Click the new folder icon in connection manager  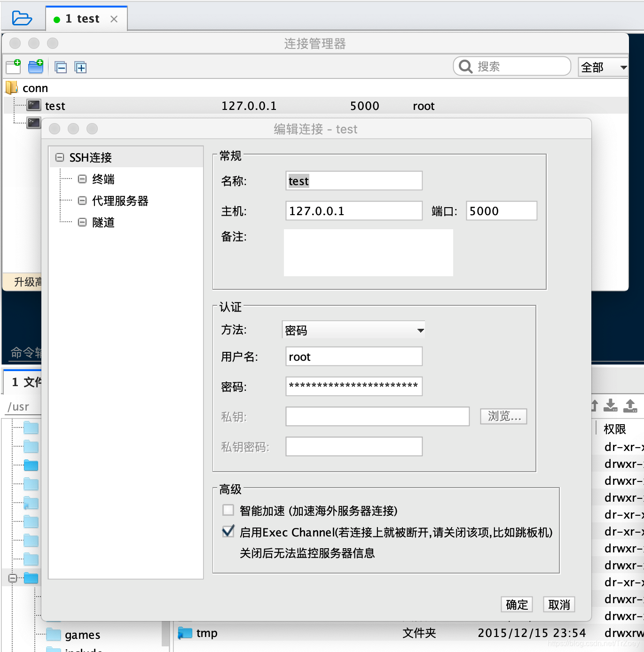[x=35, y=67]
